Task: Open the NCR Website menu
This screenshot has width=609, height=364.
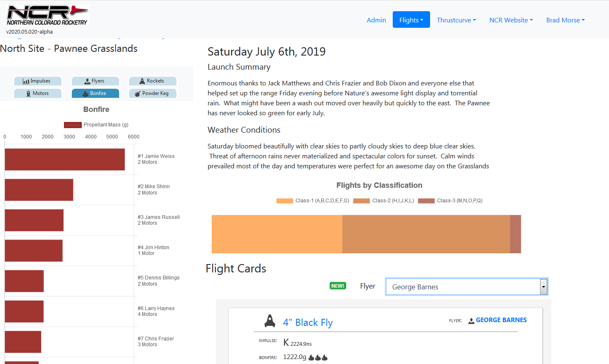Action: coord(511,20)
